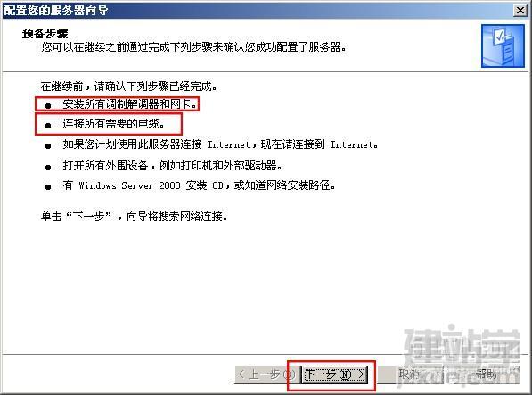
Task: Click the bullet dot before 连接所有需要的电缆
Action: [48, 126]
